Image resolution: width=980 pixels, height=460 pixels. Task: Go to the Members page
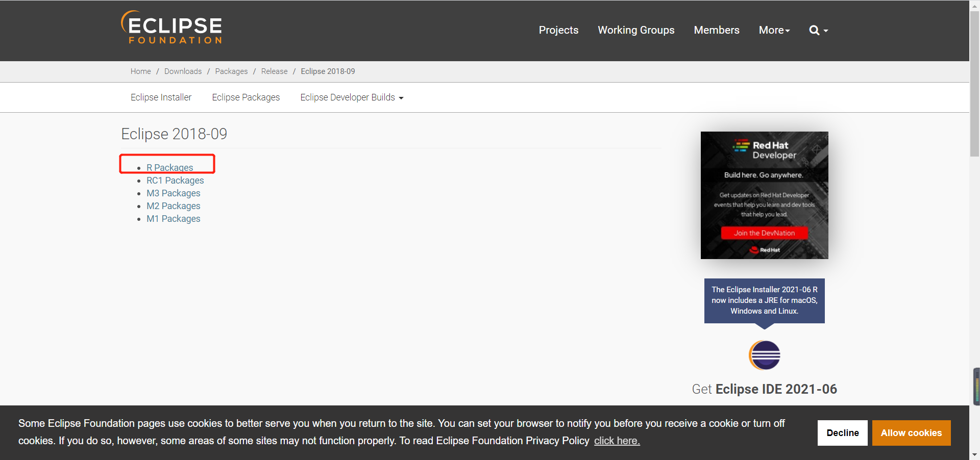coord(716,30)
